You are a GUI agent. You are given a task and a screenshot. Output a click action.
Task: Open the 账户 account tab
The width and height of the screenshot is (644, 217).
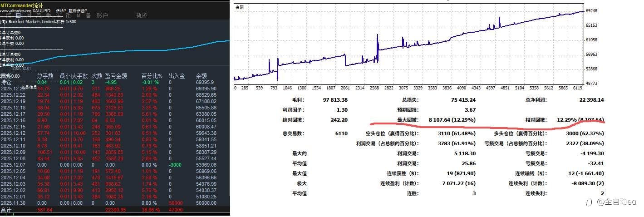pos(103,15)
